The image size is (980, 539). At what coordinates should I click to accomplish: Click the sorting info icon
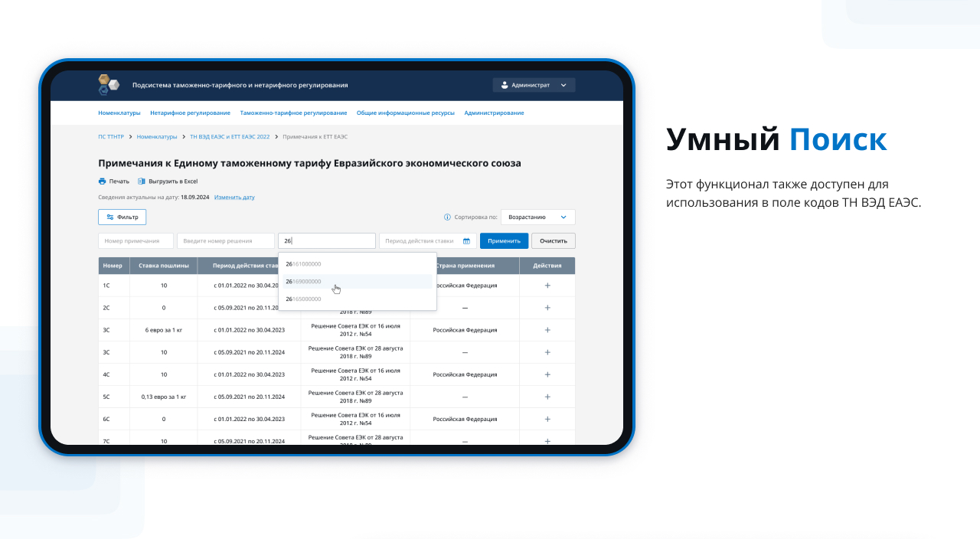coord(447,217)
